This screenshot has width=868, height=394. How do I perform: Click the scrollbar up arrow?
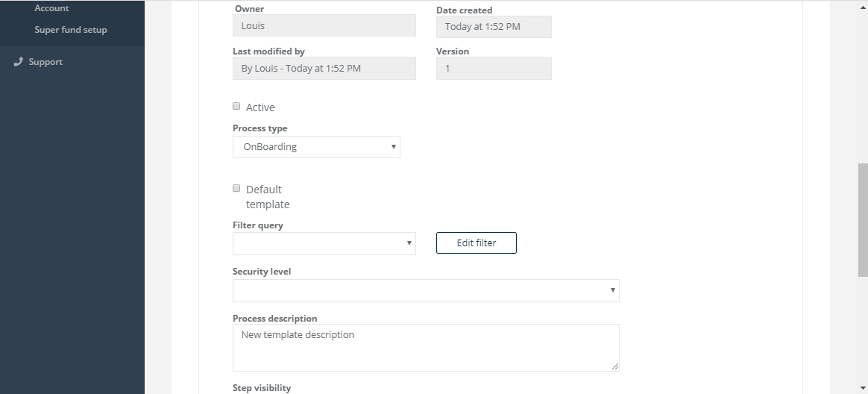tap(863, 5)
